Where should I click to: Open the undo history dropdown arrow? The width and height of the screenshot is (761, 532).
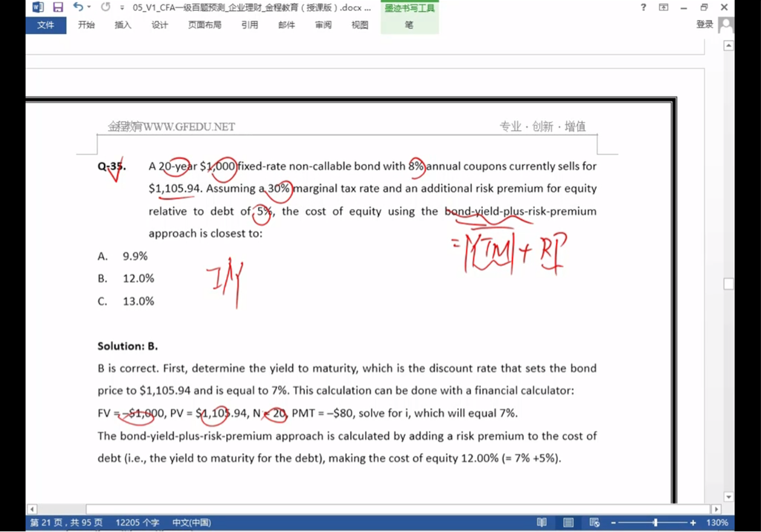point(89,7)
